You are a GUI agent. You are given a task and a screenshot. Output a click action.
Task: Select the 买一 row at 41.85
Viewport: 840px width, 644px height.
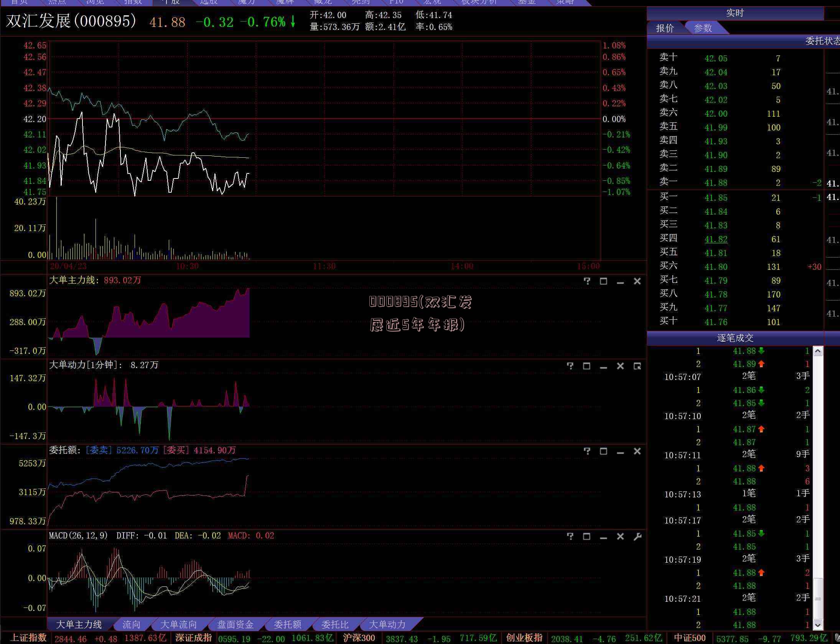click(735, 197)
